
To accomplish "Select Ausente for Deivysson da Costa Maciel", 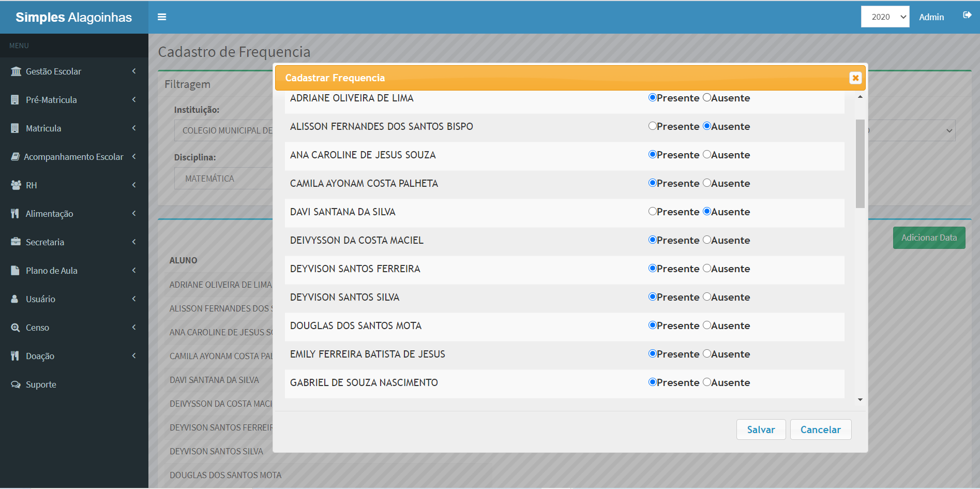I will tap(707, 240).
